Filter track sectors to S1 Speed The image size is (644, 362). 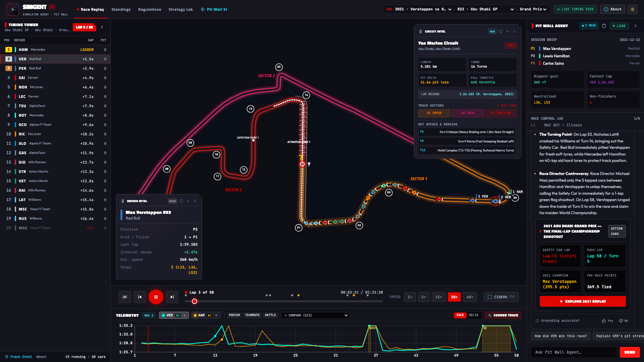(434, 113)
